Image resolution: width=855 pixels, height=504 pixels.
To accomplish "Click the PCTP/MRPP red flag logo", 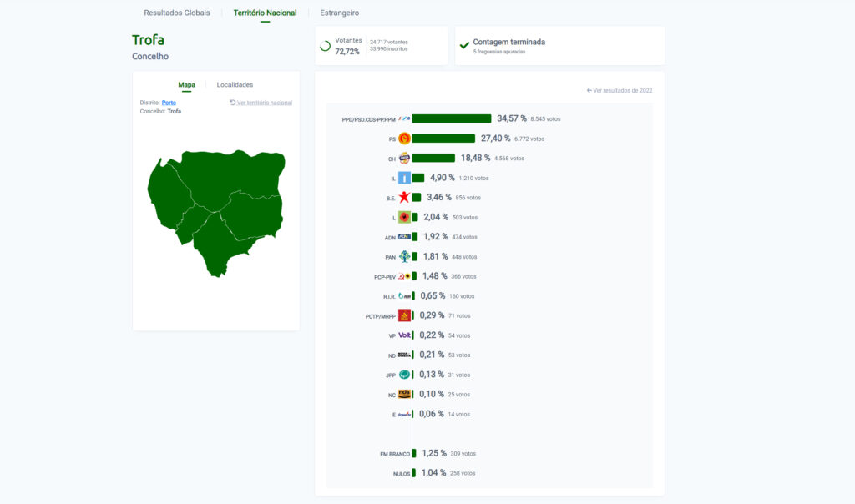I will (404, 315).
